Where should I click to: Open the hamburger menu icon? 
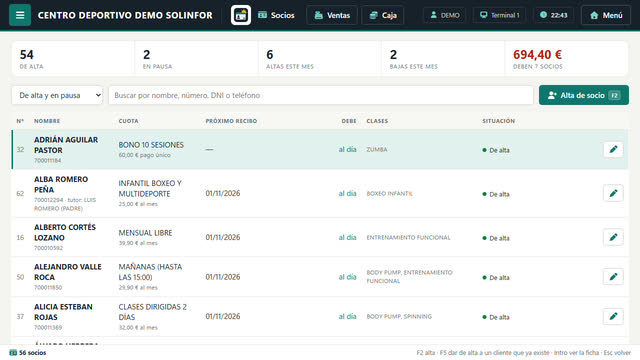click(x=20, y=15)
